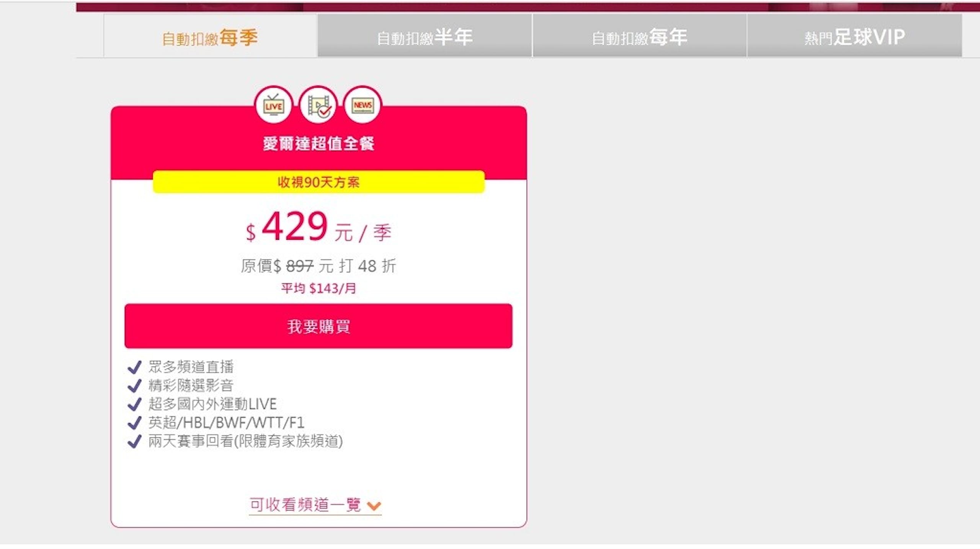Click the LIVE TV icon
Viewport: 980px width, 549px height.
click(273, 105)
